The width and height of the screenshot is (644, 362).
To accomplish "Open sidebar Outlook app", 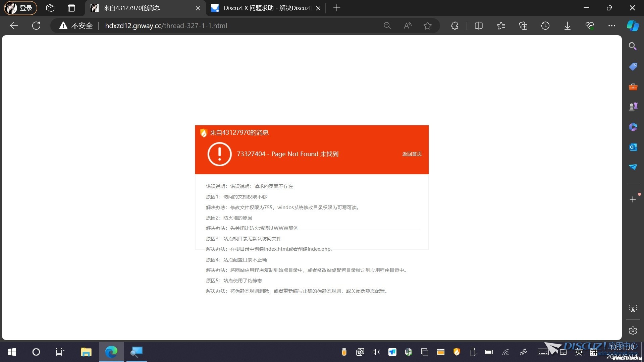I will [633, 147].
